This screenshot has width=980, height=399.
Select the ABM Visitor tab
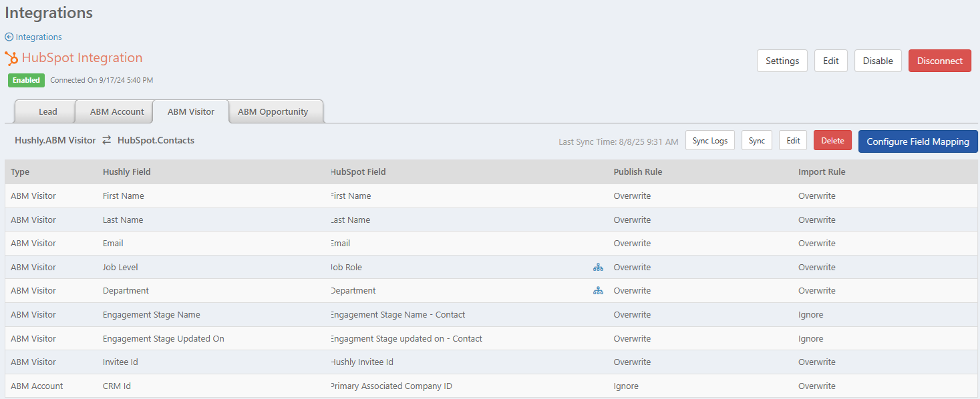pos(191,111)
